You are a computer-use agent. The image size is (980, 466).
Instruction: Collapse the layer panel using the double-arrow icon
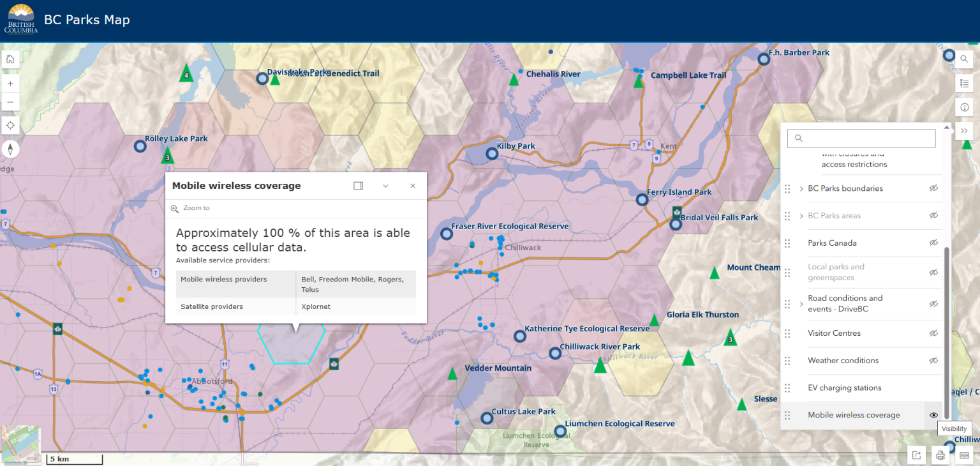964,130
